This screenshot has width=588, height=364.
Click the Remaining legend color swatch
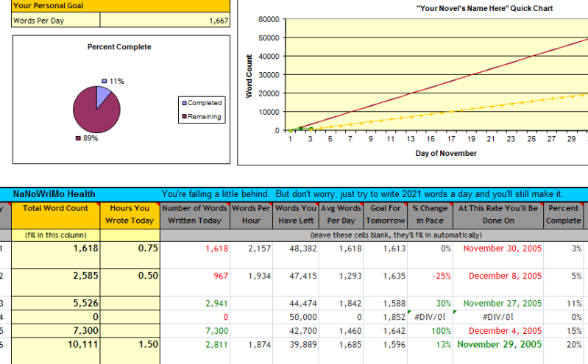(x=184, y=116)
